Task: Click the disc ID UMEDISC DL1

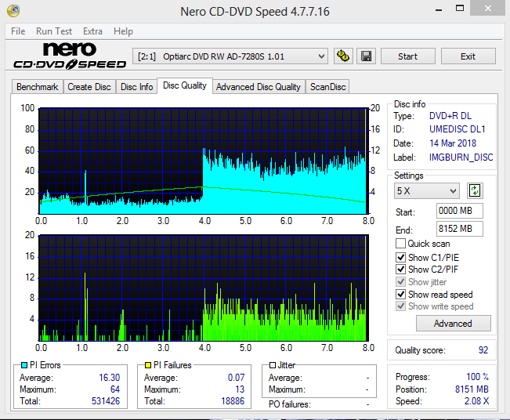Action: click(458, 129)
